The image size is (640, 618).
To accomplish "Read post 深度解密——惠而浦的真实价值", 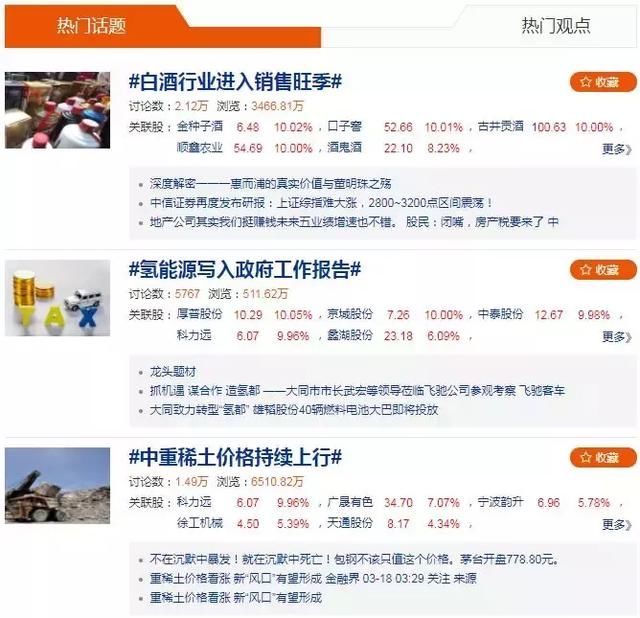I will point(270,184).
